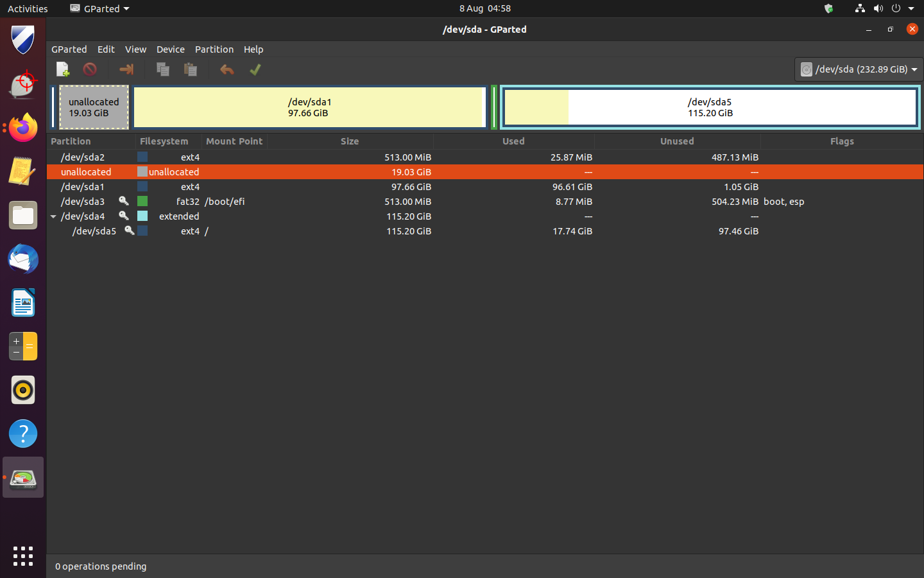Select the /dev/sda1 partition row

point(485,187)
